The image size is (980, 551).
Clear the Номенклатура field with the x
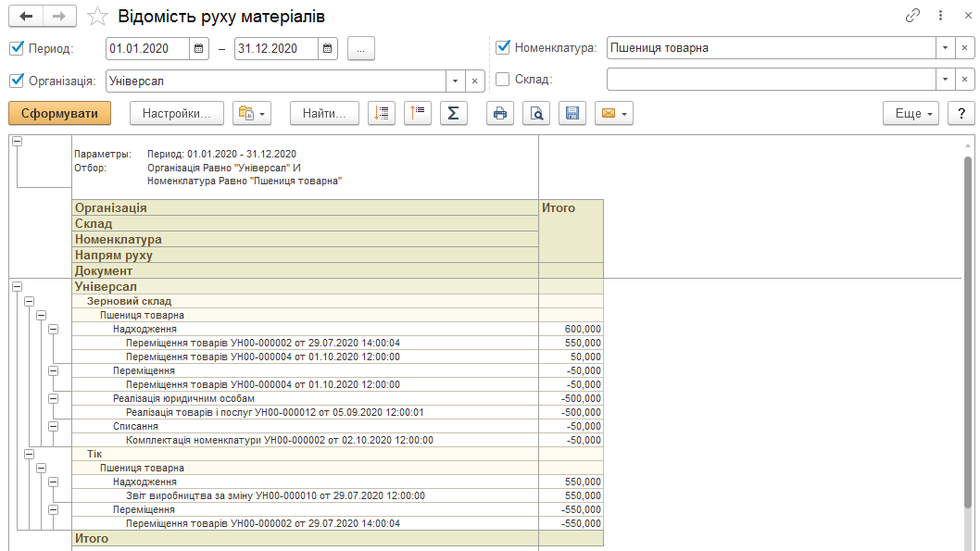point(964,48)
